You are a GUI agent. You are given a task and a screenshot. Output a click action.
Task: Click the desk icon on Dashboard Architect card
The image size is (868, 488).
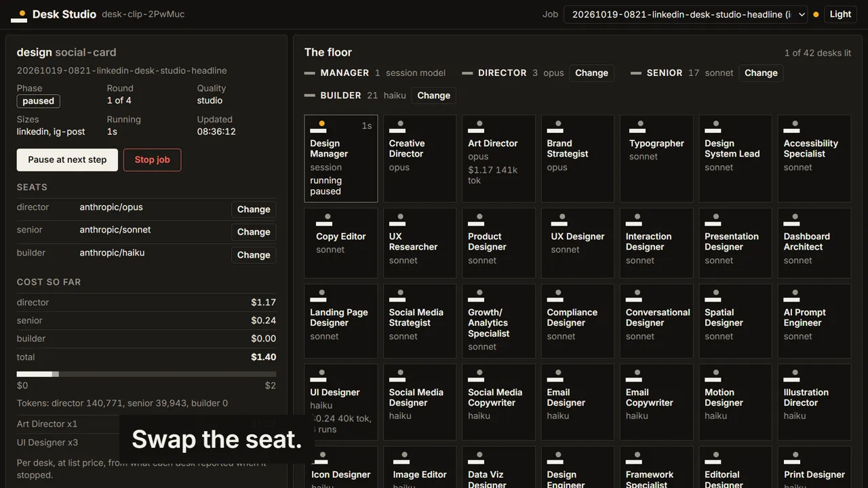792,220
